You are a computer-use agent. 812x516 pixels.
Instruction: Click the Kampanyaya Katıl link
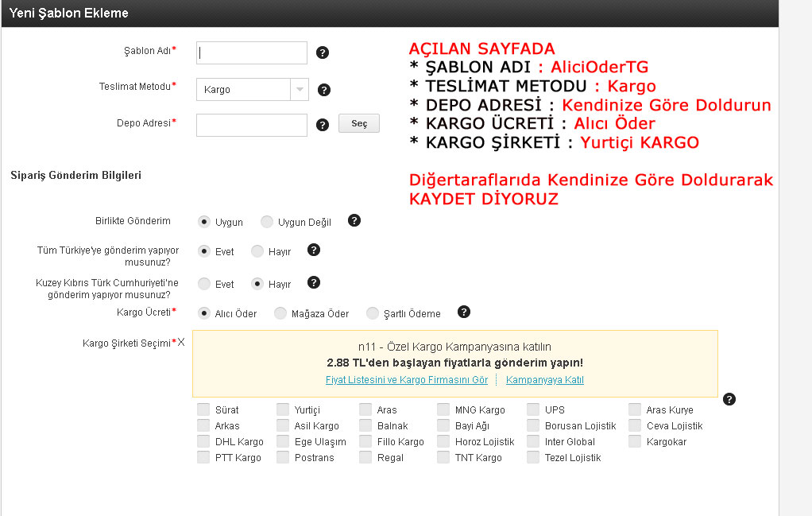click(544, 380)
